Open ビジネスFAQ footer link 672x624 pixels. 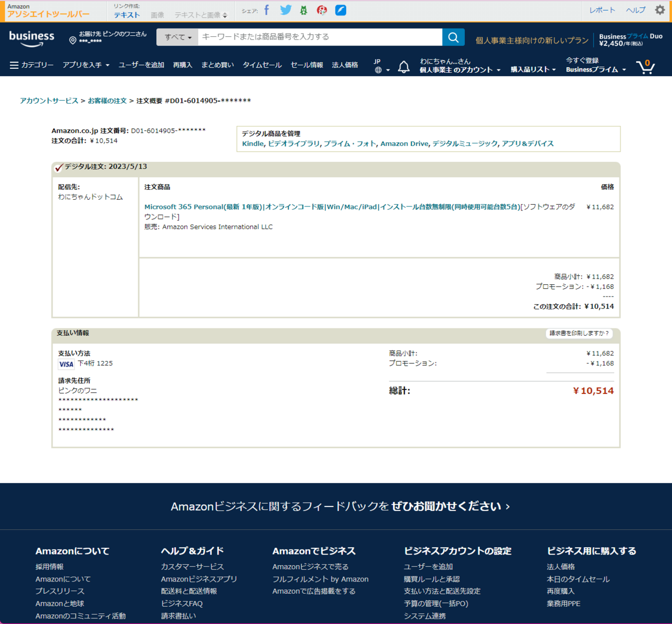click(x=181, y=604)
